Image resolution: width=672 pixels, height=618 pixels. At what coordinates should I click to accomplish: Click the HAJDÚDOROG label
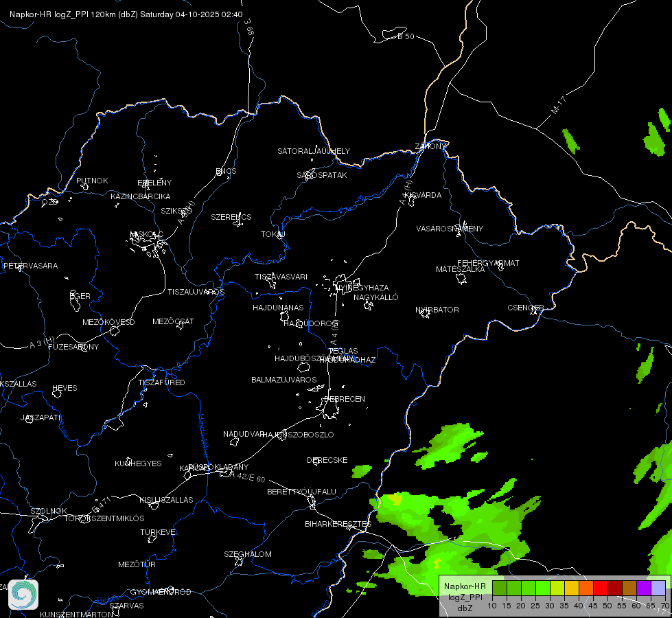[311, 323]
